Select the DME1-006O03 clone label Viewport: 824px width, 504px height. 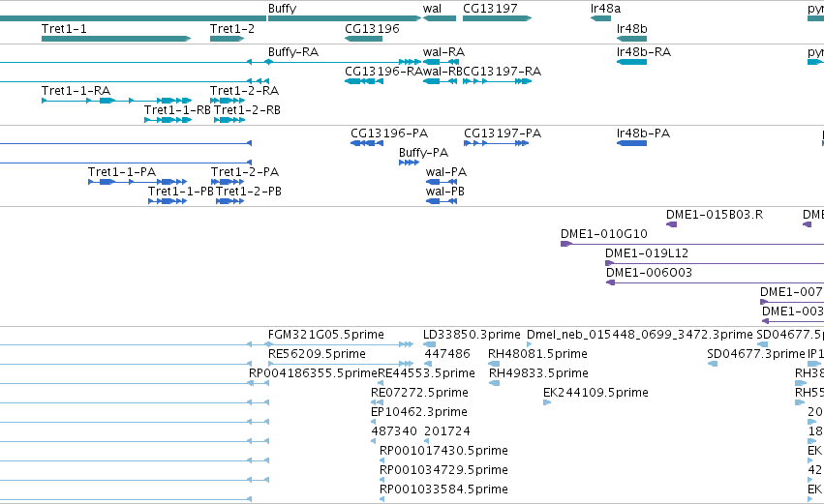649,273
